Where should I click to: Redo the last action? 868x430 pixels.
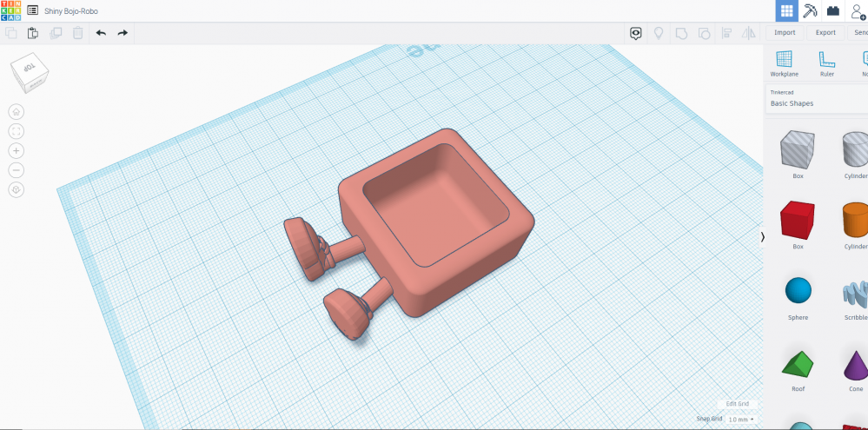[123, 33]
